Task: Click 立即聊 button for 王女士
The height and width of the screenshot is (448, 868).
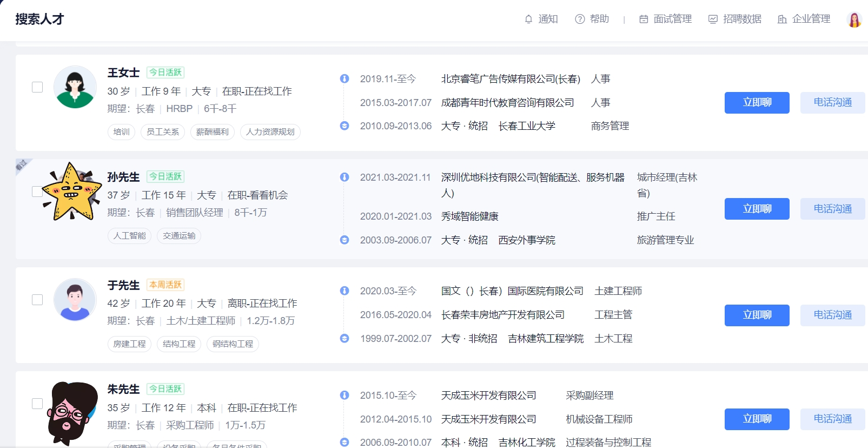Action: tap(757, 103)
